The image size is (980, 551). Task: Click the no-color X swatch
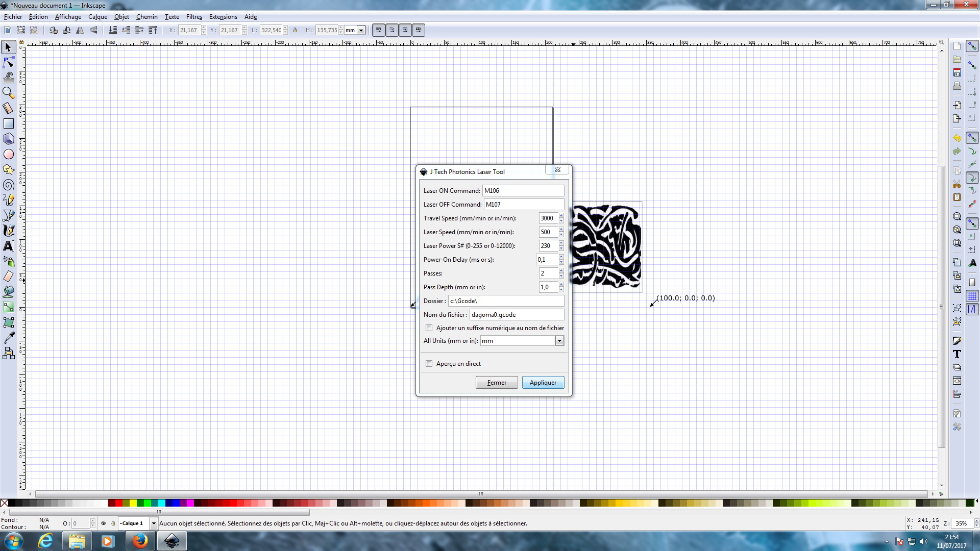pyautogui.click(x=4, y=503)
